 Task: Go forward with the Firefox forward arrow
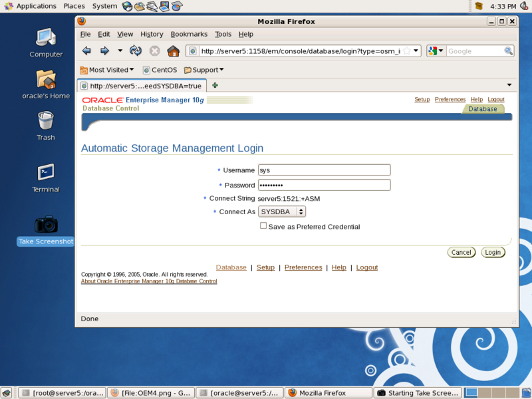click(x=104, y=51)
